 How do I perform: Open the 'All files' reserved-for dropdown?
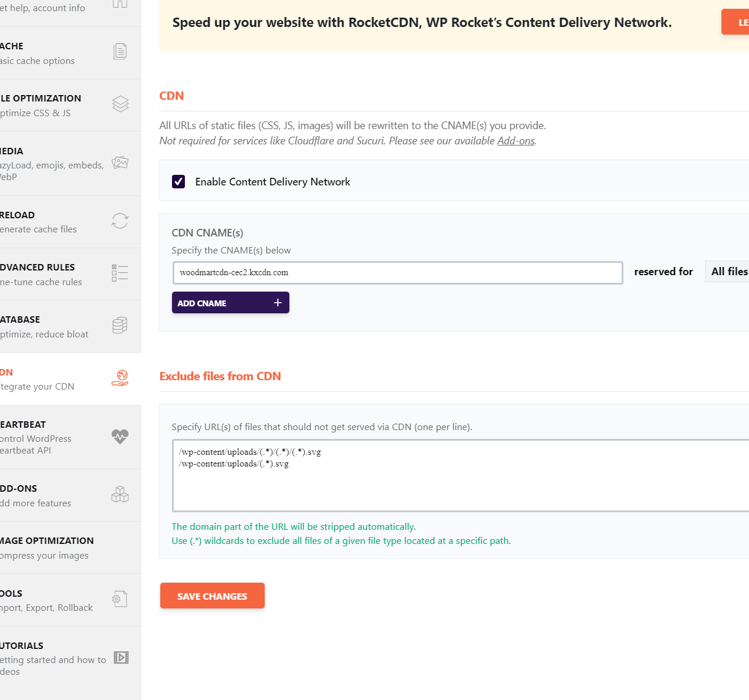point(728,272)
